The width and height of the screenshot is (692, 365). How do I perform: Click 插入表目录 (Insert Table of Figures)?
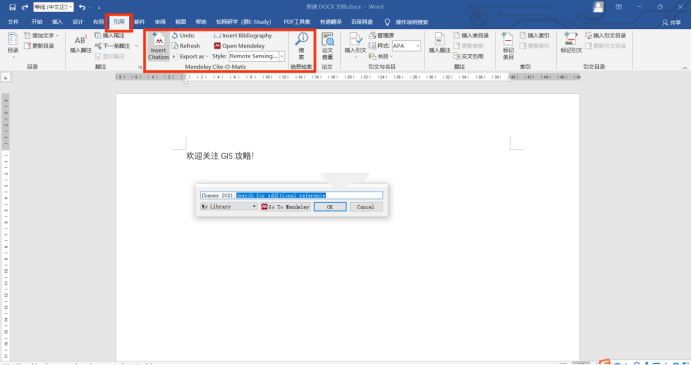[471, 35]
